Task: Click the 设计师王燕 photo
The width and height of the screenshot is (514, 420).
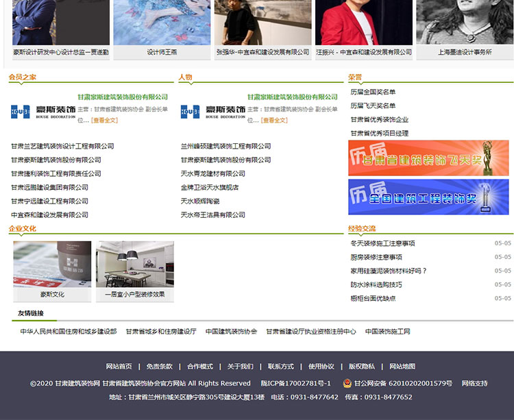Action: (x=162, y=23)
